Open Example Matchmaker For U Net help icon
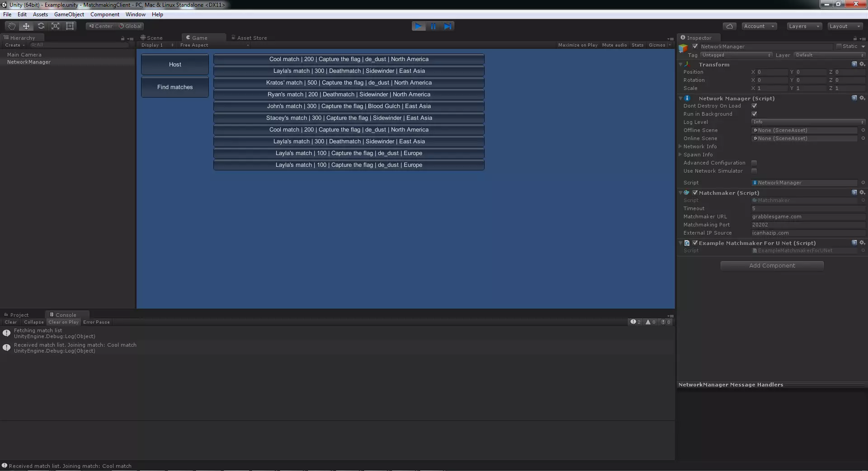Image resolution: width=868 pixels, height=471 pixels. [854, 243]
